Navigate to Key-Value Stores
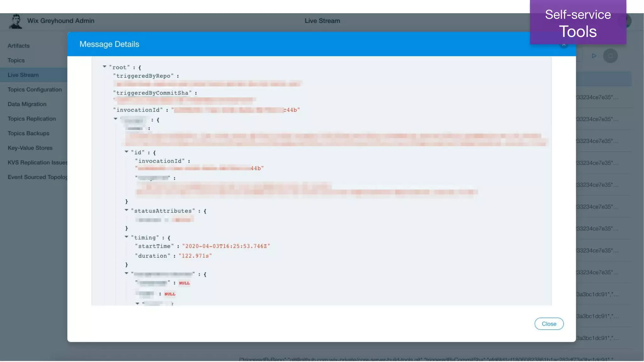The width and height of the screenshot is (644, 362). click(30, 148)
